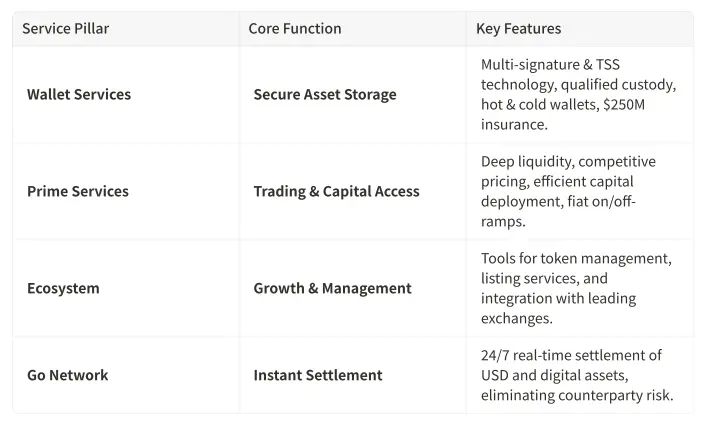
Task: Select the Prime Services cell
Action: [78, 191]
